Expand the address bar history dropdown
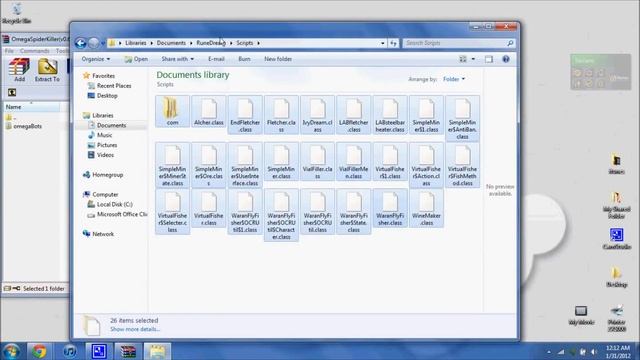Screen dimensions: 640x360 382,43
